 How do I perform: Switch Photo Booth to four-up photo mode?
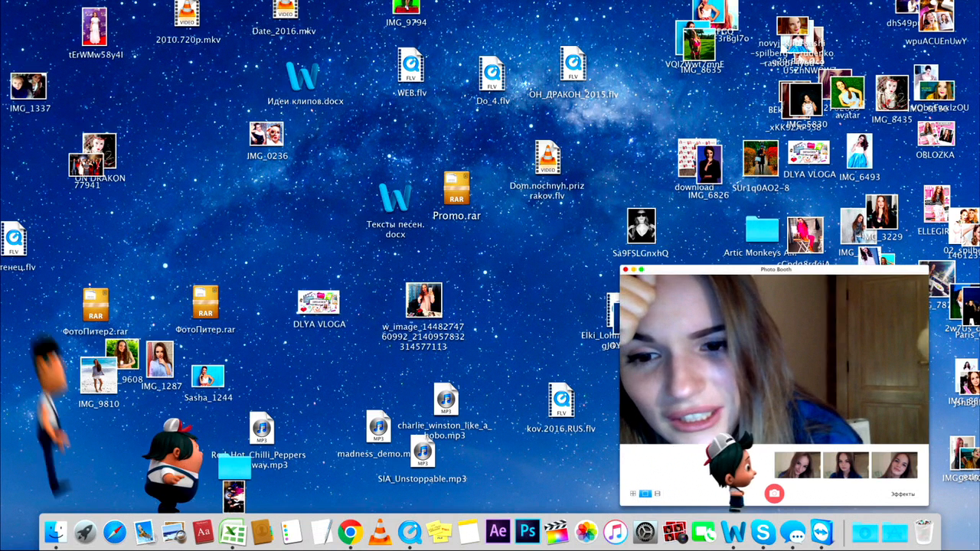pos(633,494)
